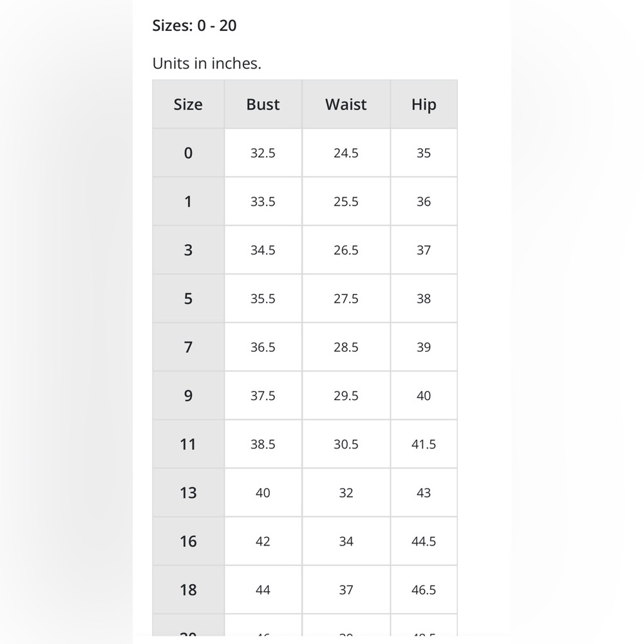Click the Size column header
The height and width of the screenshot is (644, 644).
point(188,104)
